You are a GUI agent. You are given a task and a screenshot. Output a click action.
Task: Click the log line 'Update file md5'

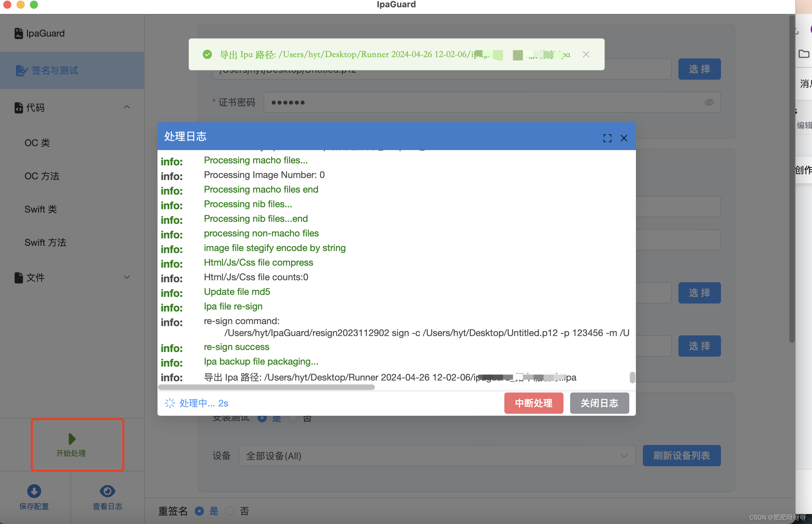[x=237, y=292]
